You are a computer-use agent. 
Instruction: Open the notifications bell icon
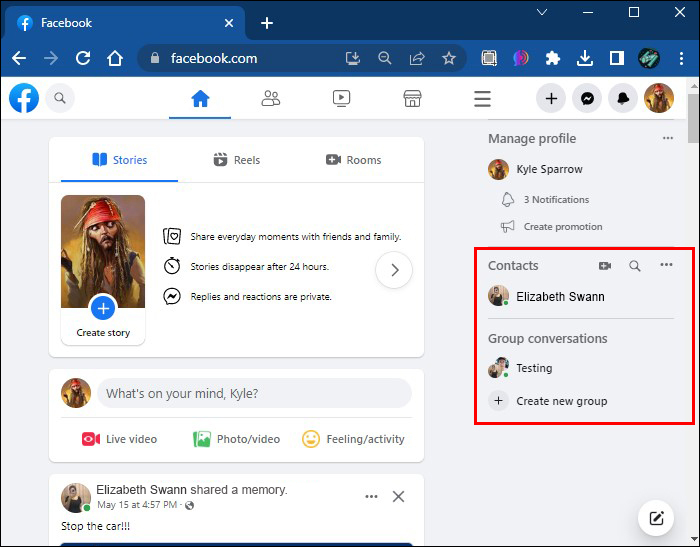pyautogui.click(x=622, y=98)
